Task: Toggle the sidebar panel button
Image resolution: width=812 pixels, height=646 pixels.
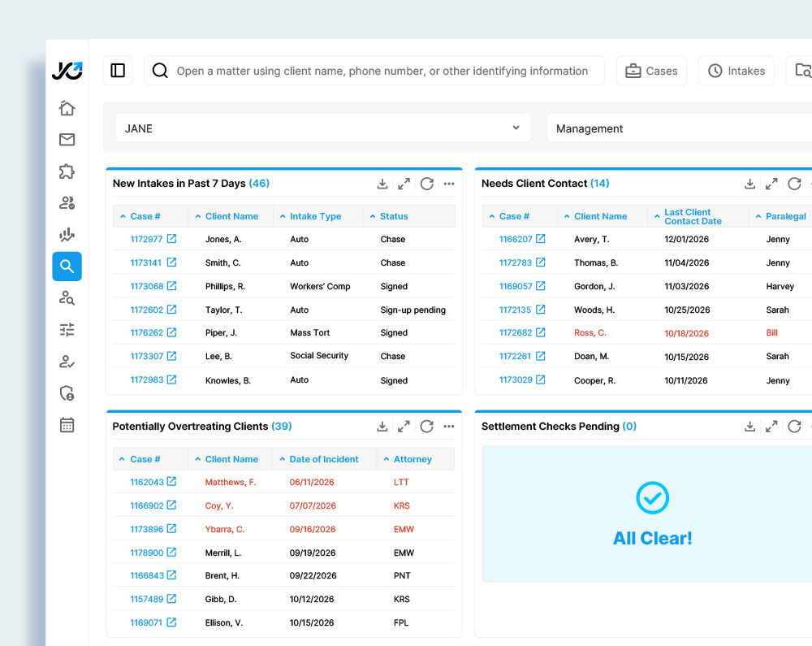Action: (x=118, y=71)
